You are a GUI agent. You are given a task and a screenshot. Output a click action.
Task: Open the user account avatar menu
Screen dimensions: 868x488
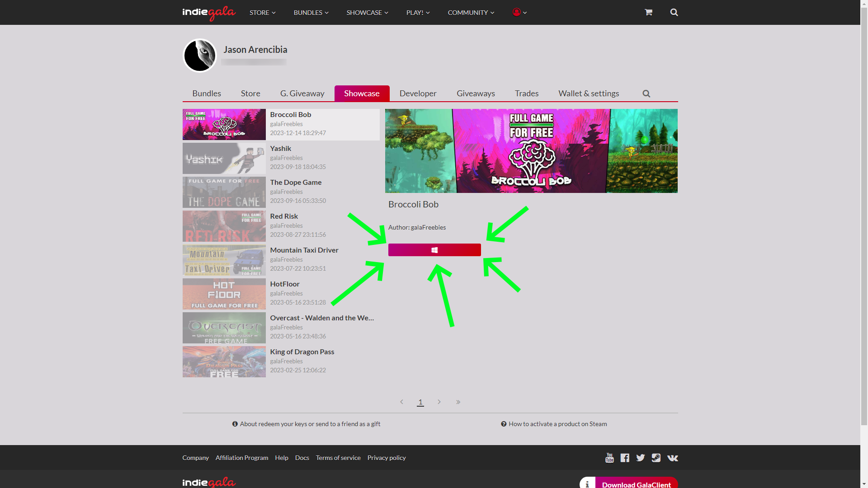click(519, 12)
